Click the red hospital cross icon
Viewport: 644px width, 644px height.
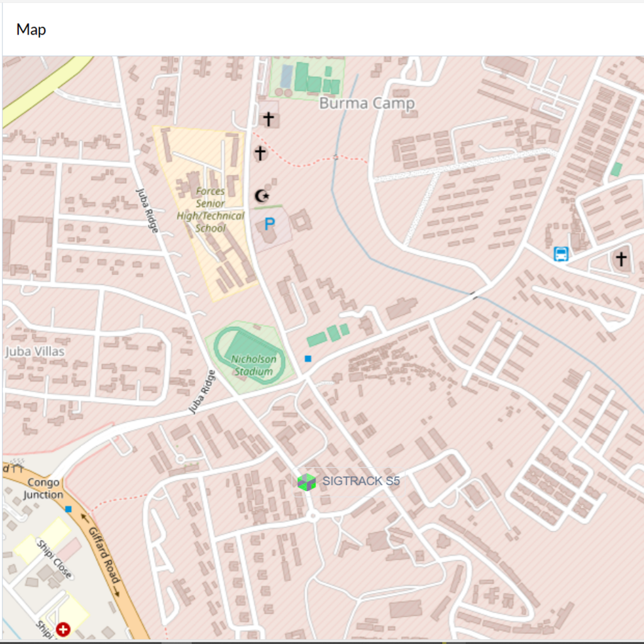(63, 629)
